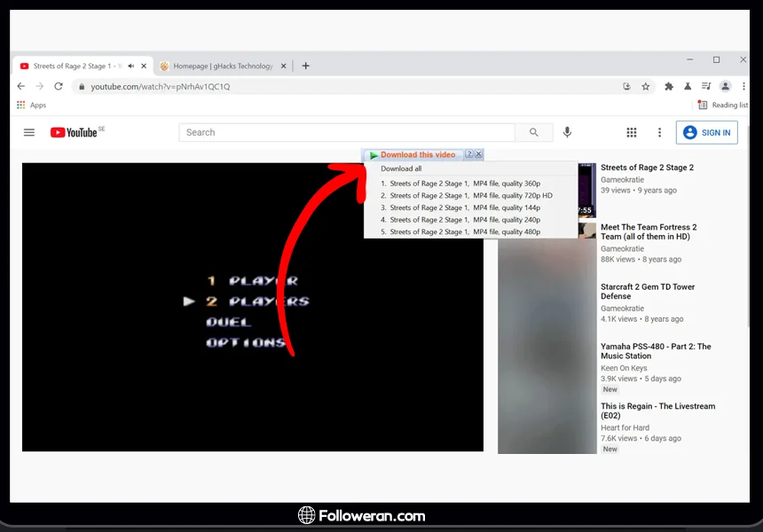Screen dimensions: 763x532
Task: Click the search magnifier button
Action: pos(533,132)
